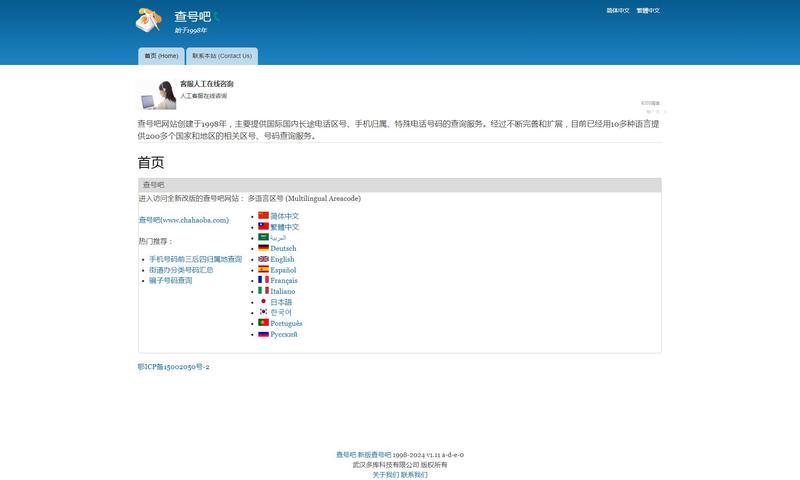Screen dimensions: 800x480
Task: Select Русский language link
Action: 284,334
